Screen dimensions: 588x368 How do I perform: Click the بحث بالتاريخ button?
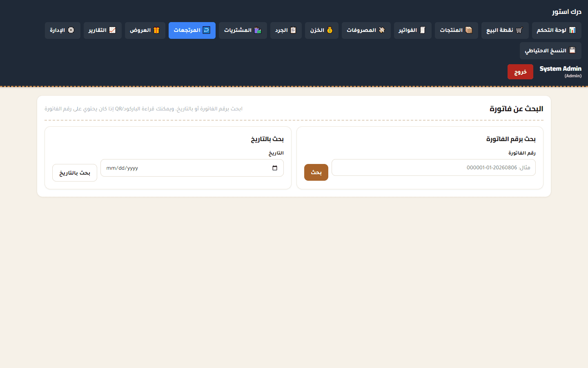click(x=75, y=173)
